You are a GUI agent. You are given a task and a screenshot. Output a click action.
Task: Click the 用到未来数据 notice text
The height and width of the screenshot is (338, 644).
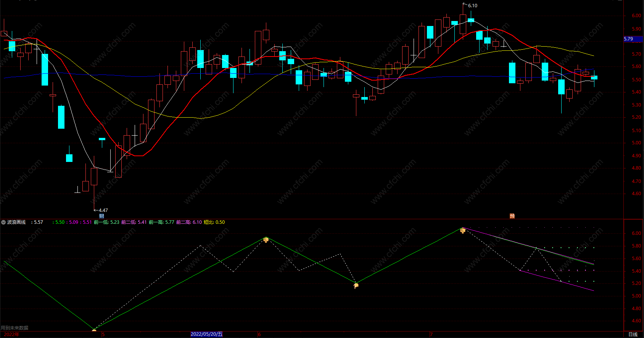(x=14, y=328)
